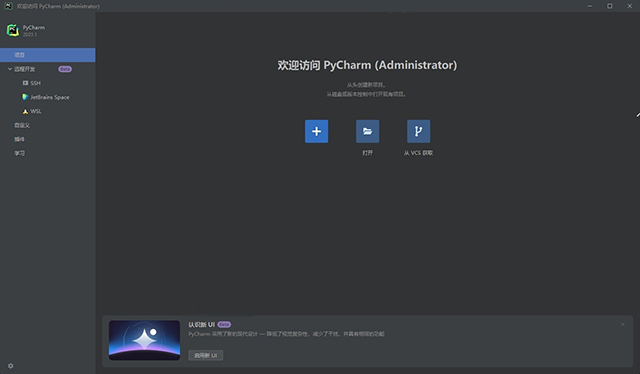Image resolution: width=640 pixels, height=374 pixels.
Task: Click the JetBrains Space icon
Action: [x=25, y=97]
